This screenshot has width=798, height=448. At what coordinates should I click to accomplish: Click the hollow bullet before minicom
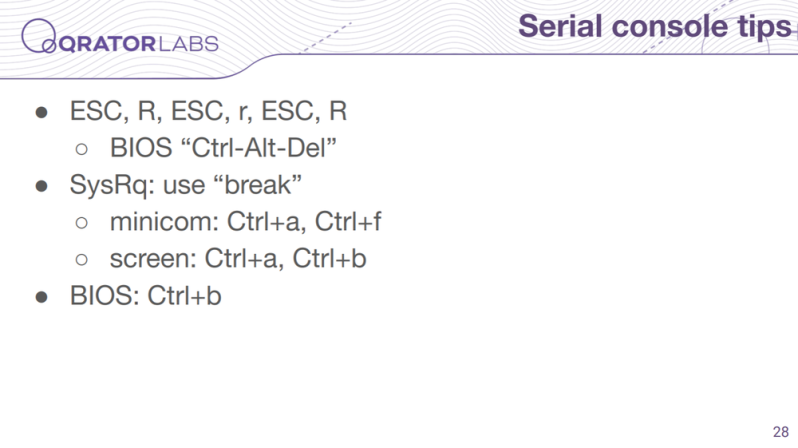click(81, 223)
